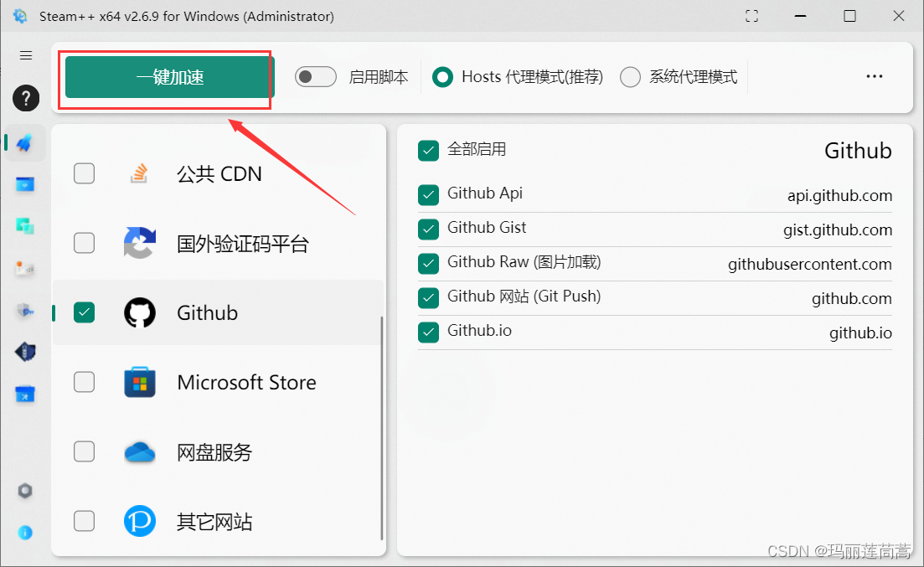Toggle fullscreen via title bar bracket icon

[x=751, y=16]
